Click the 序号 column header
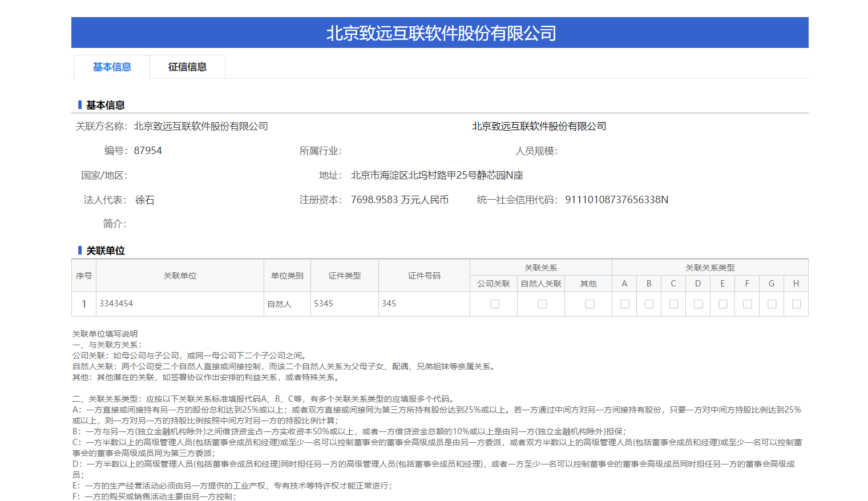 (x=84, y=276)
